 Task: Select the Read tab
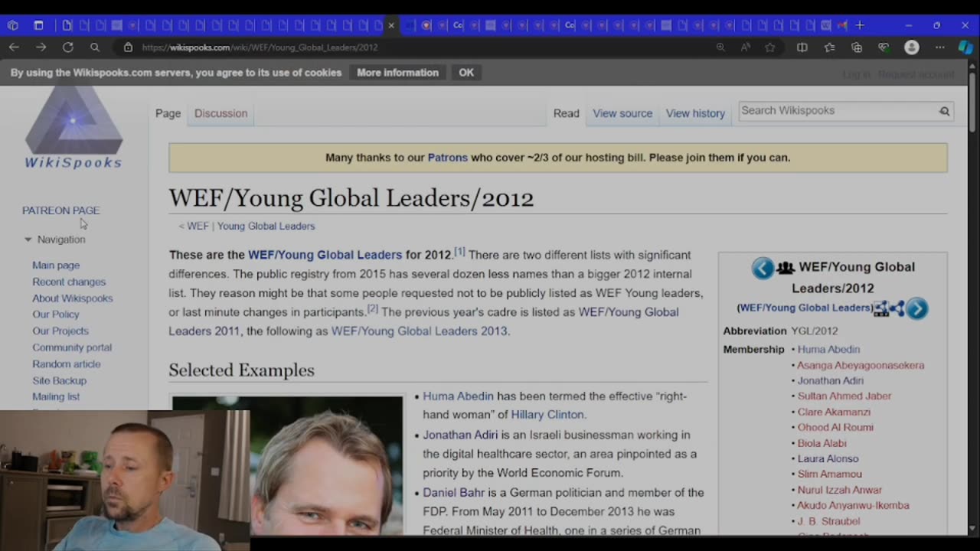[567, 113]
